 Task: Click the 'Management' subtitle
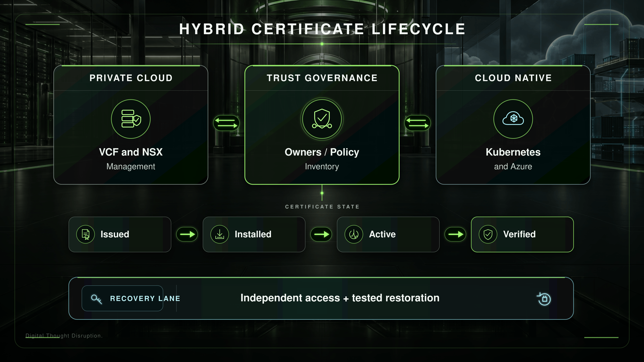131,166
